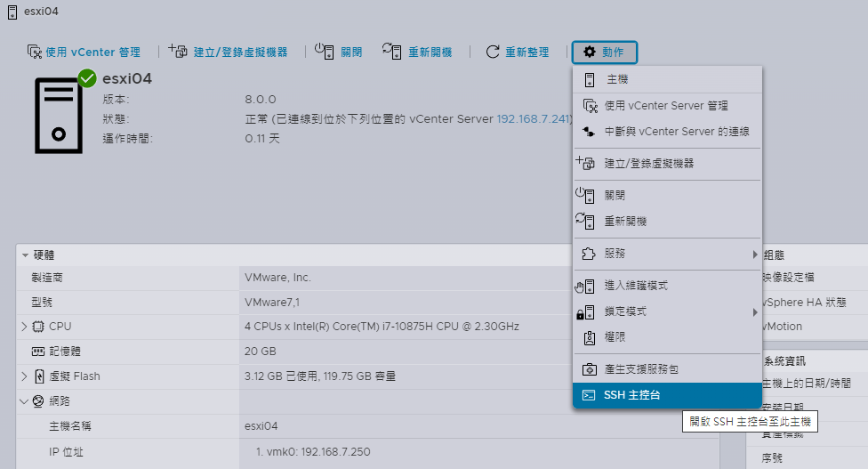Click the gear icon on 動作 button

[x=590, y=52]
